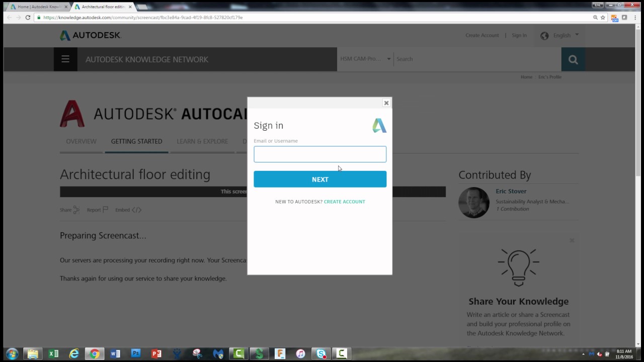The height and width of the screenshot is (362, 644).
Task: Click the Home breadcrumb link
Action: (526, 77)
